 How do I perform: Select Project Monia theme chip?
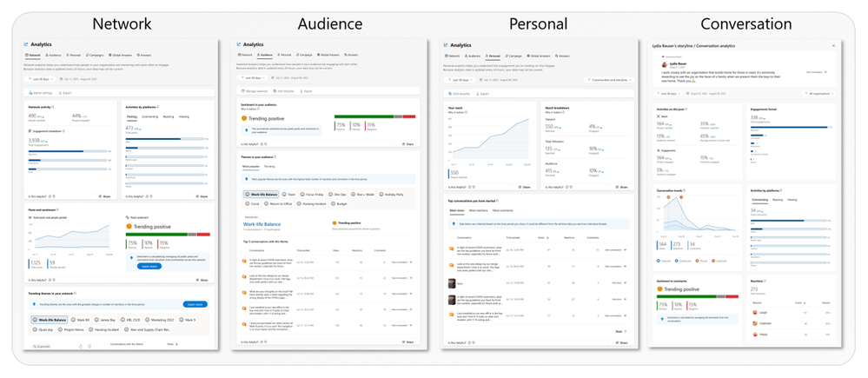(x=71, y=329)
